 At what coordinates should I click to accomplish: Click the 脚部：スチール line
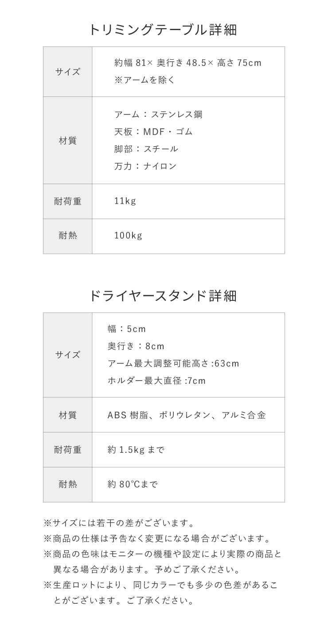[x=146, y=149]
